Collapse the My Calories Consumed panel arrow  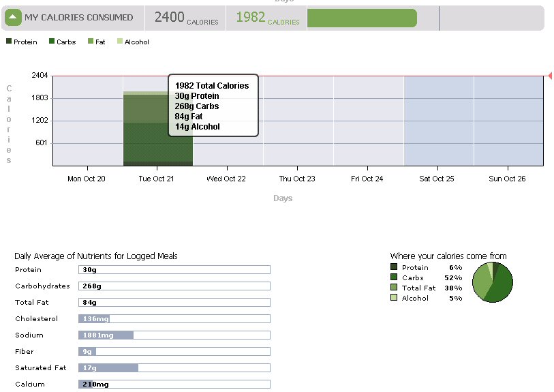point(14,18)
